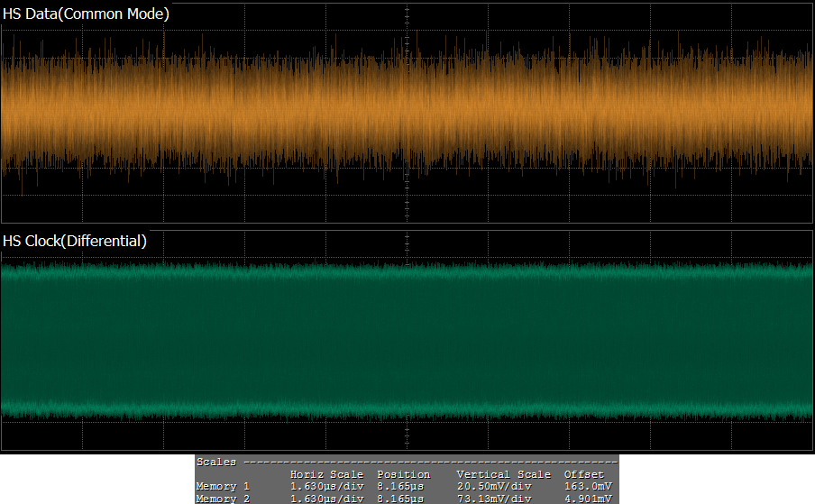Click the 73.13mV/div vertical scale value
Screen dimensions: 815x504
[494, 499]
